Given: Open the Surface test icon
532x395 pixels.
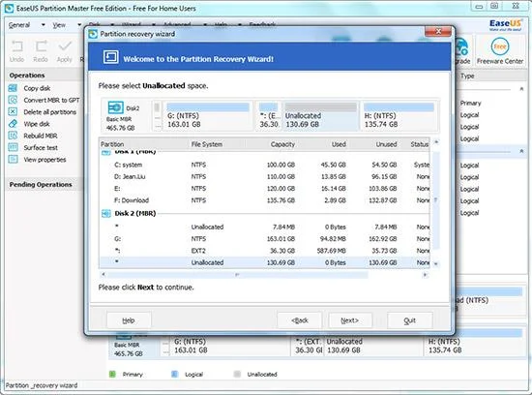Looking at the screenshot, I should tap(13, 147).
